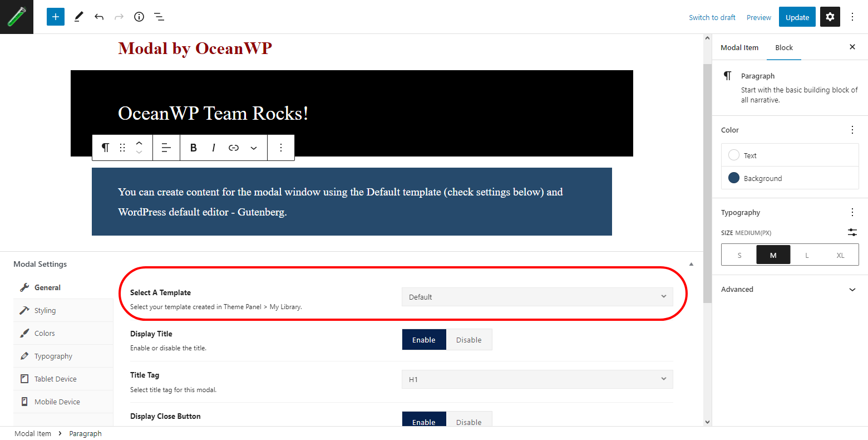Click the scrollbar up arrow
Viewport: 868px width, 440px height.
tap(707, 38)
